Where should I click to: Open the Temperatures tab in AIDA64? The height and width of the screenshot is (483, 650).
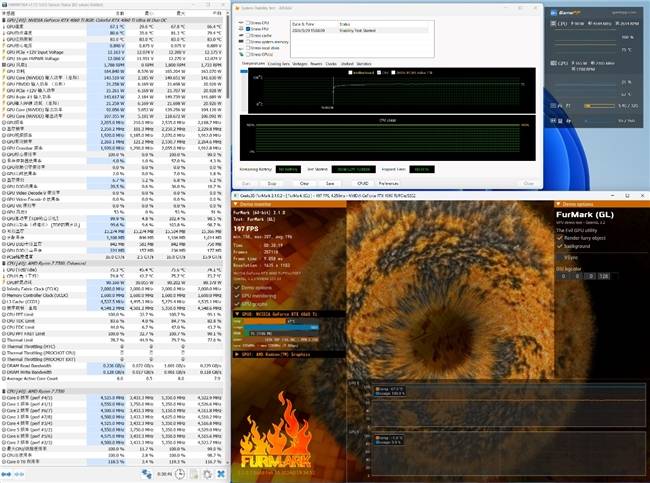pyautogui.click(x=253, y=64)
